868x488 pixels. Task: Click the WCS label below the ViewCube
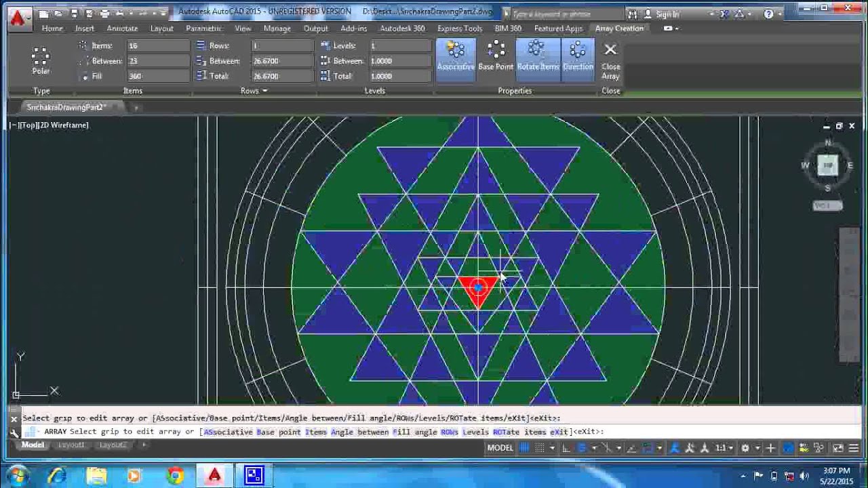[827, 205]
